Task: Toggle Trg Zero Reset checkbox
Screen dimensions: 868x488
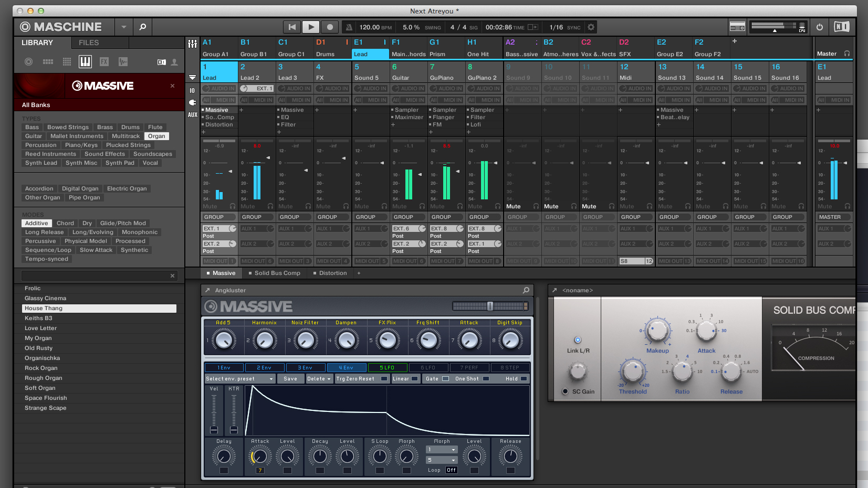Action: pos(384,378)
